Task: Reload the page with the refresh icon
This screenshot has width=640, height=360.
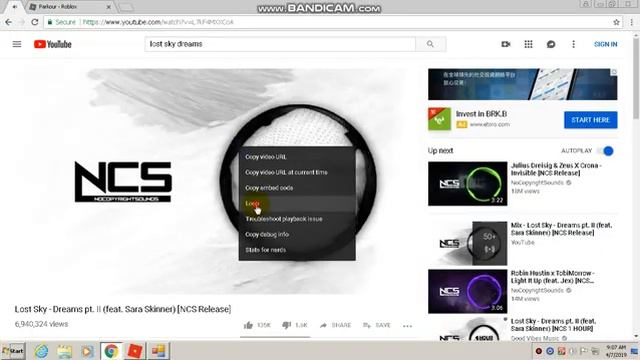Action: [x=35, y=22]
